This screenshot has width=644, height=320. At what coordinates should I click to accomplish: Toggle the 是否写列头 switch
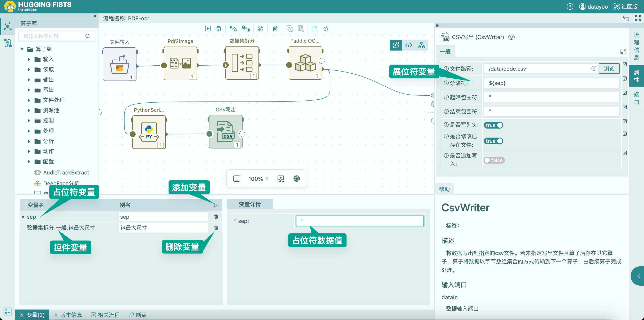coord(493,125)
